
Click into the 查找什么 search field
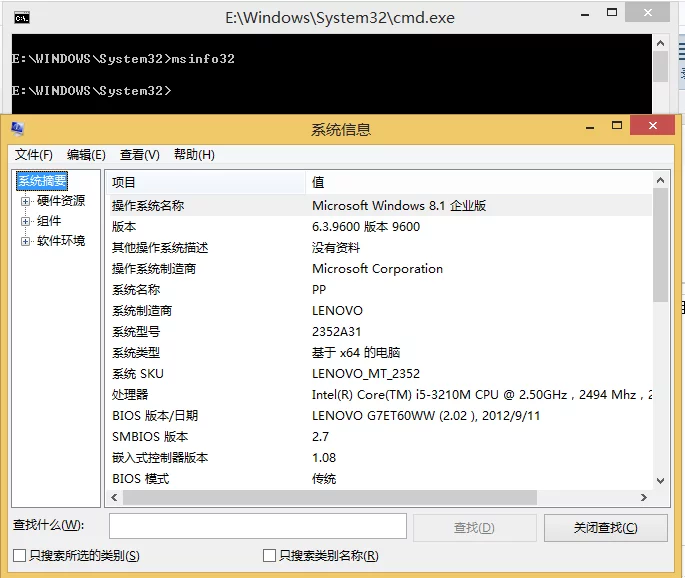coord(258,526)
